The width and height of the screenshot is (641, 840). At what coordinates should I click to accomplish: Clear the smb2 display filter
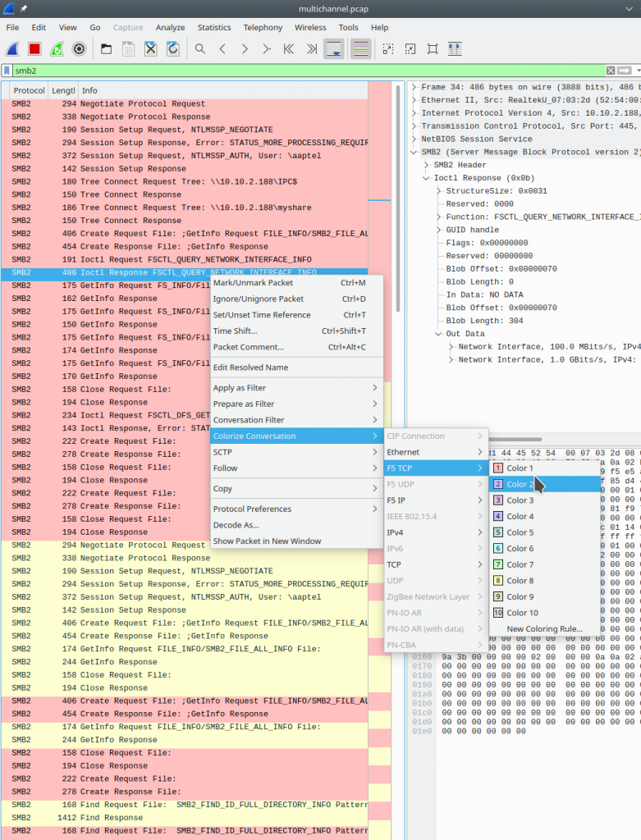click(x=611, y=71)
